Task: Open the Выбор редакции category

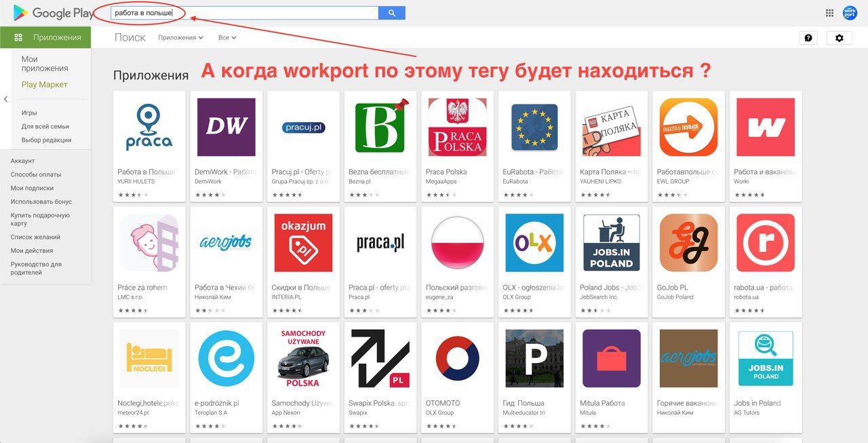Action: pos(46,140)
